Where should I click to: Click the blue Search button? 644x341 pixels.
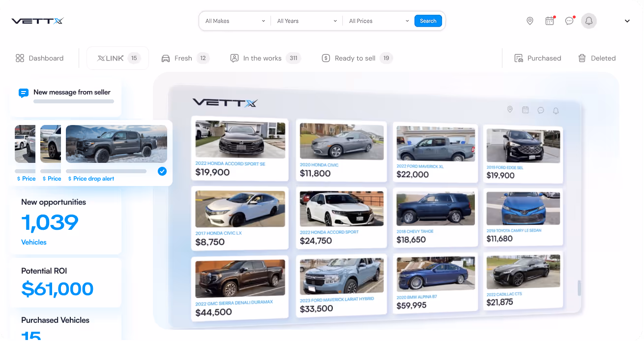tap(428, 21)
